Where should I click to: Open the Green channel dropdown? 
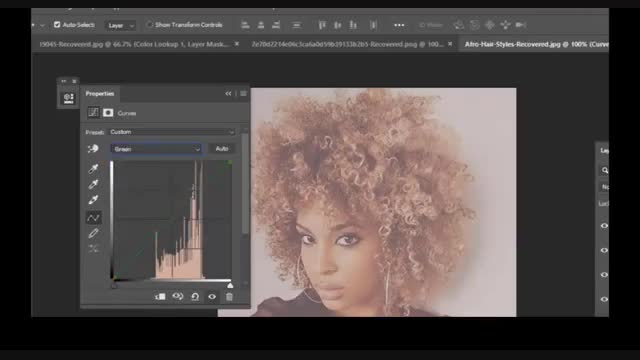(156, 149)
